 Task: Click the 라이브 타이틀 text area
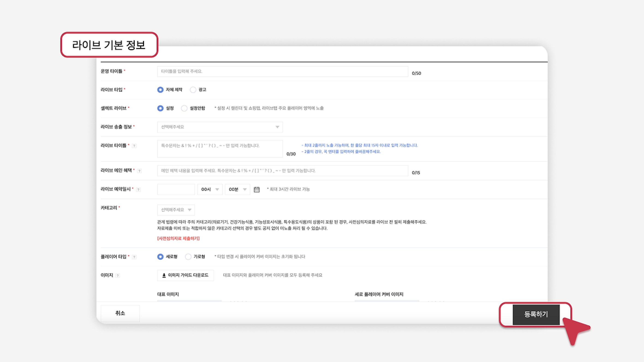coord(220,149)
